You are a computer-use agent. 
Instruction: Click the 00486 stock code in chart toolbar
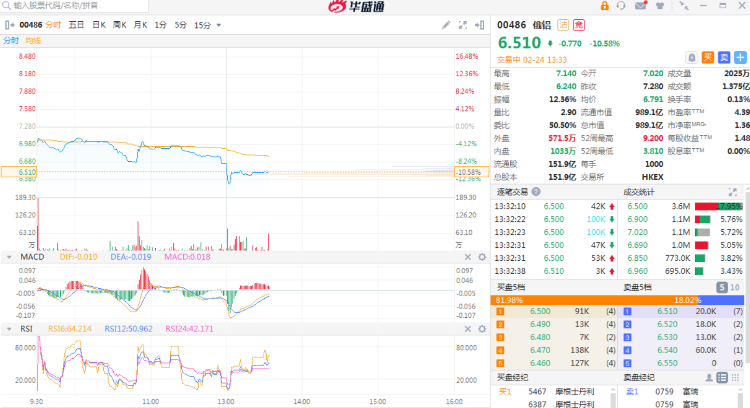(31, 25)
